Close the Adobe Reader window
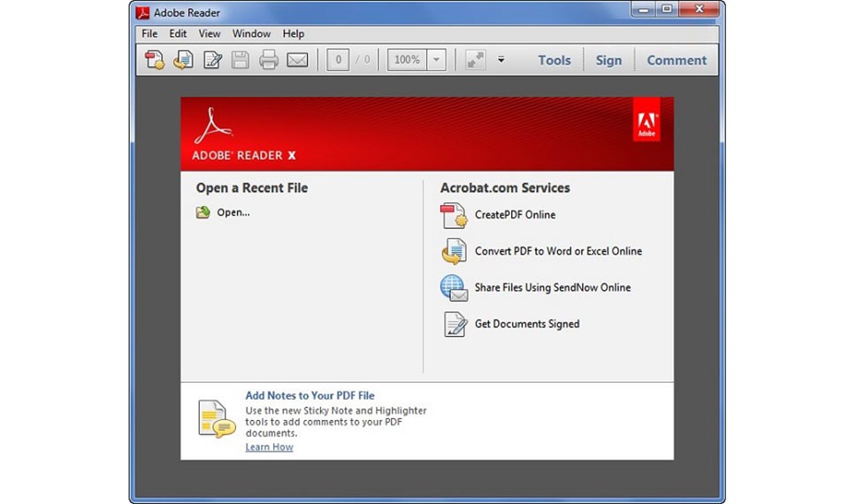The image size is (849, 504). pyautogui.click(x=699, y=9)
